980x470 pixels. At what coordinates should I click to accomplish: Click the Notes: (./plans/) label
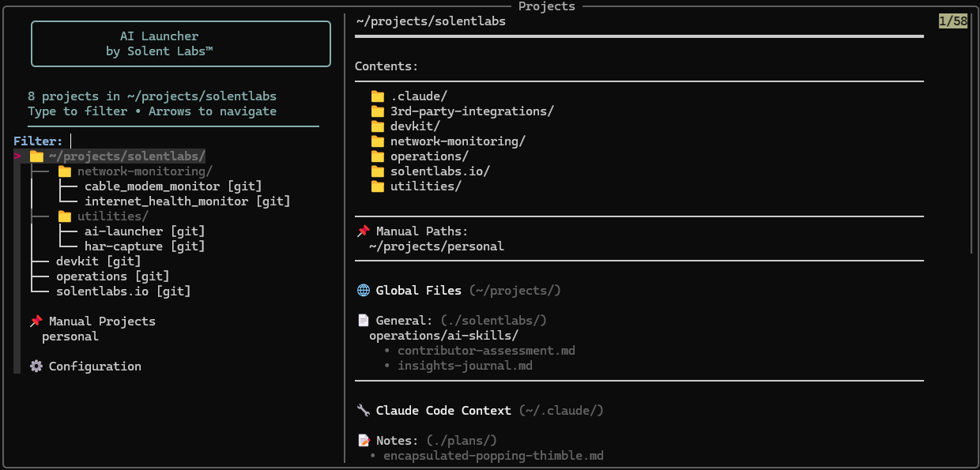coord(436,441)
